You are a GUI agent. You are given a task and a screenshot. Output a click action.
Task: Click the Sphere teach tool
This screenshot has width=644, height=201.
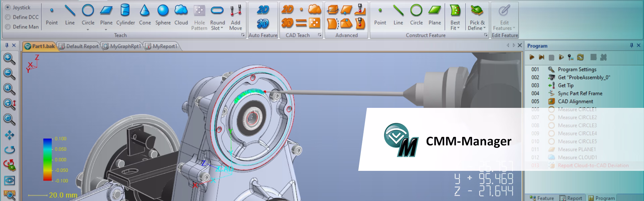[163, 16]
